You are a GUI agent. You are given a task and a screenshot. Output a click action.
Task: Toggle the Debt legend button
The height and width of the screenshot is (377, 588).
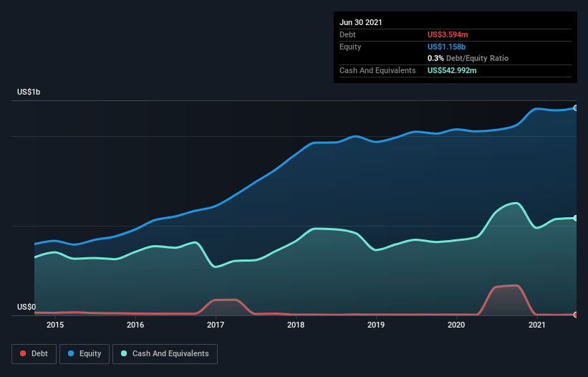34,354
